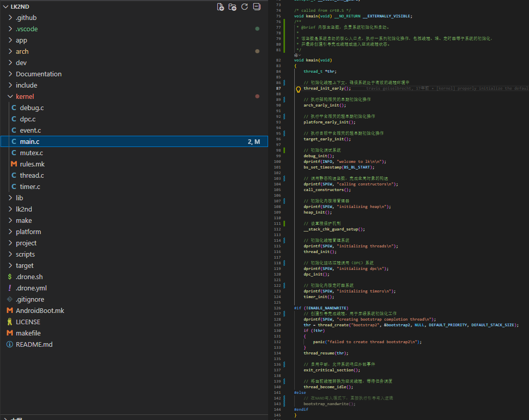
Task: Click __stack_chk_guard_setup() on line 112
Action: [x=334, y=229]
